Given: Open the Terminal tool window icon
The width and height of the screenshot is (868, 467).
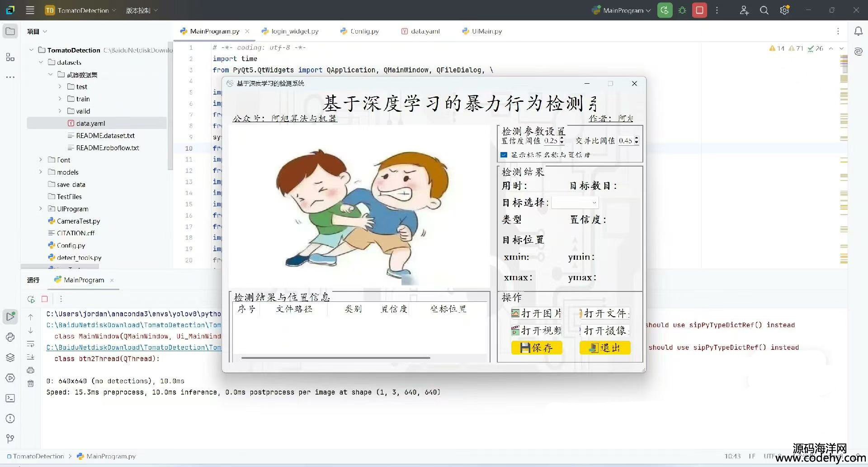Looking at the screenshot, I should click(10, 398).
